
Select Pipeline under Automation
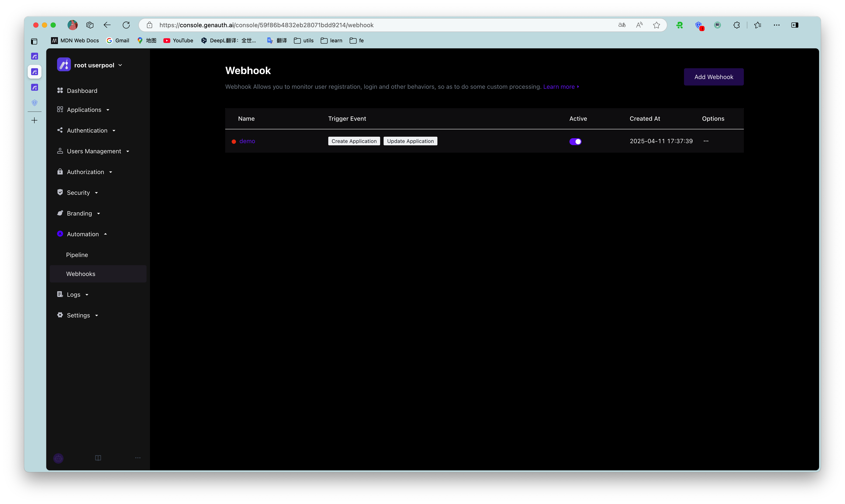click(77, 255)
